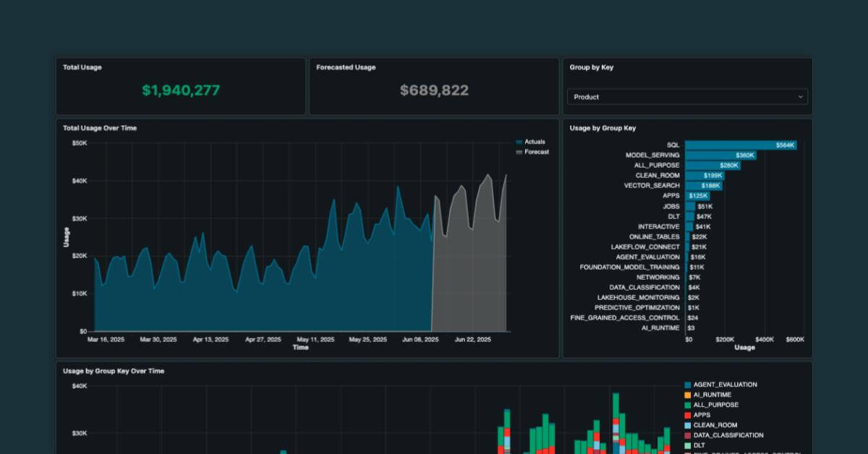Click the Total Usage value $1,940,277

coord(181,90)
